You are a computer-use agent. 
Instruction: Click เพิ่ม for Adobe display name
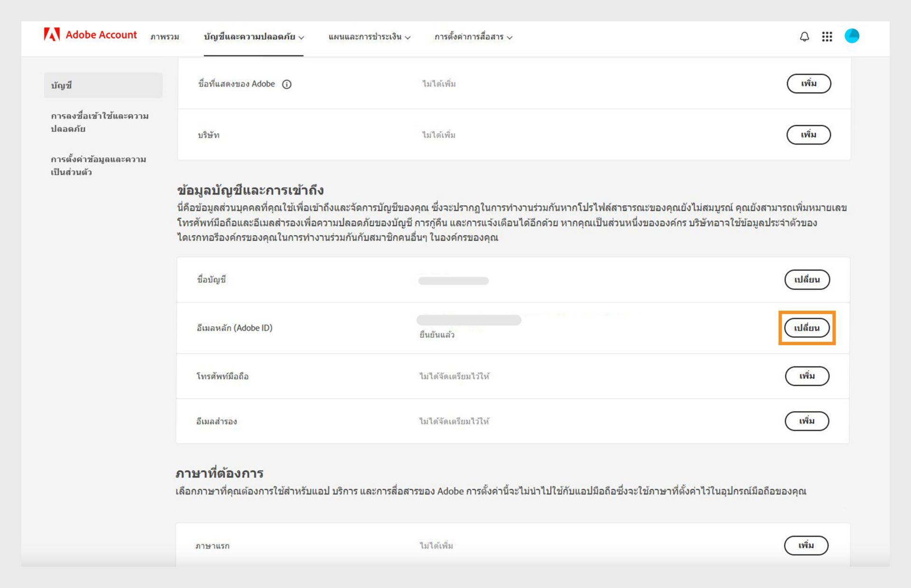(x=809, y=84)
